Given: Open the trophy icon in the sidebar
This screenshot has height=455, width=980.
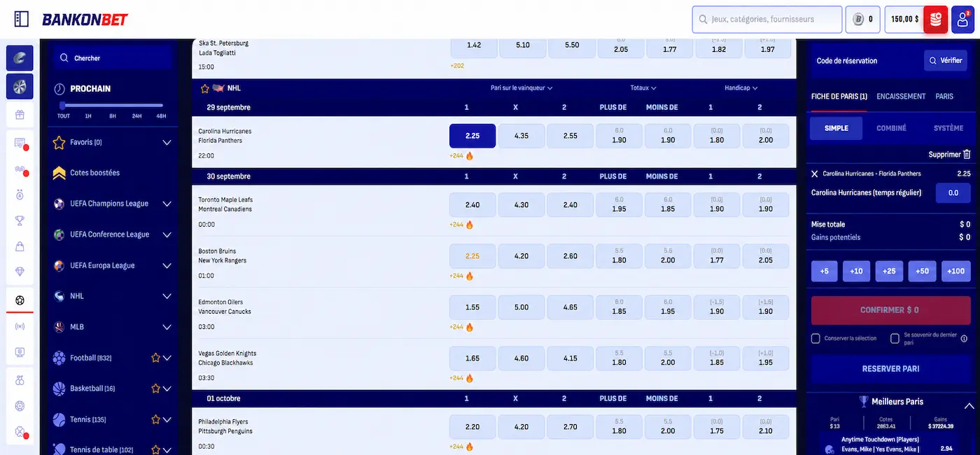Looking at the screenshot, I should (20, 220).
